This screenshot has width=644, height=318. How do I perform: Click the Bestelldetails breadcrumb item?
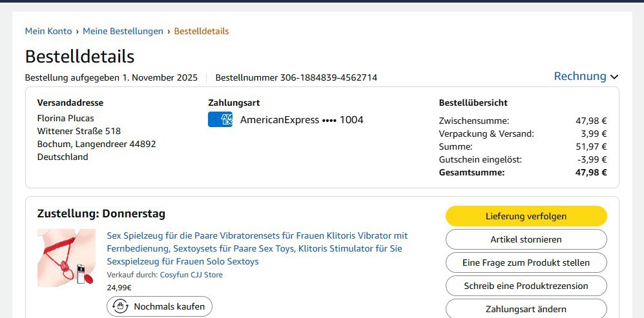click(202, 31)
